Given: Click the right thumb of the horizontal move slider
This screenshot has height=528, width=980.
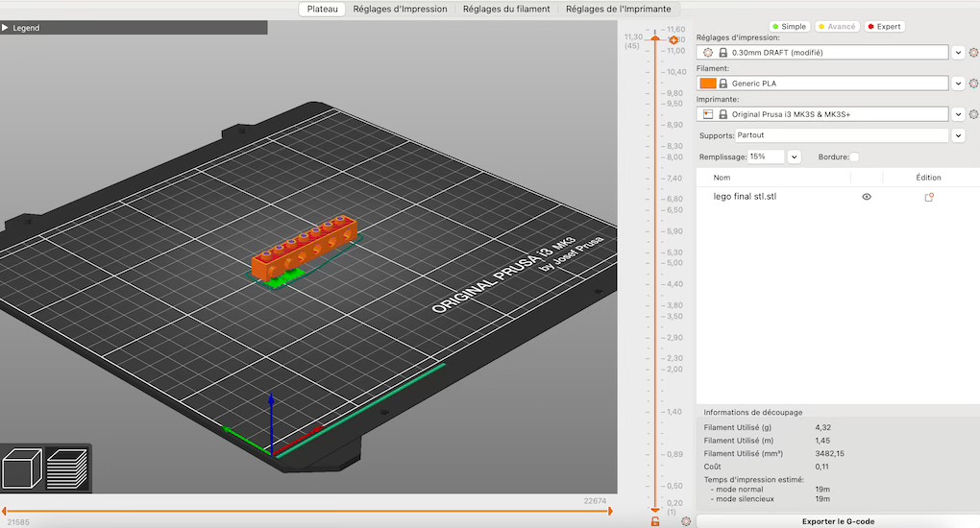Looking at the screenshot, I should click(611, 511).
